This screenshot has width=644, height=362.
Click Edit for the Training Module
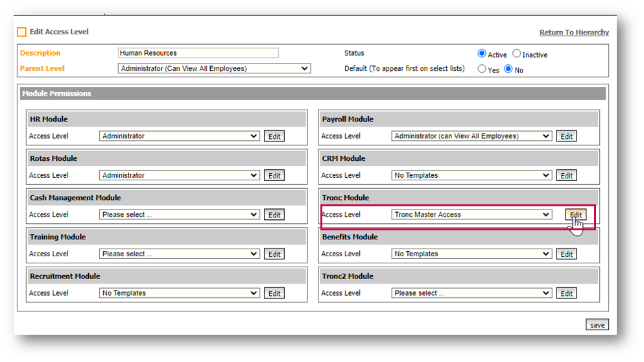[274, 254]
